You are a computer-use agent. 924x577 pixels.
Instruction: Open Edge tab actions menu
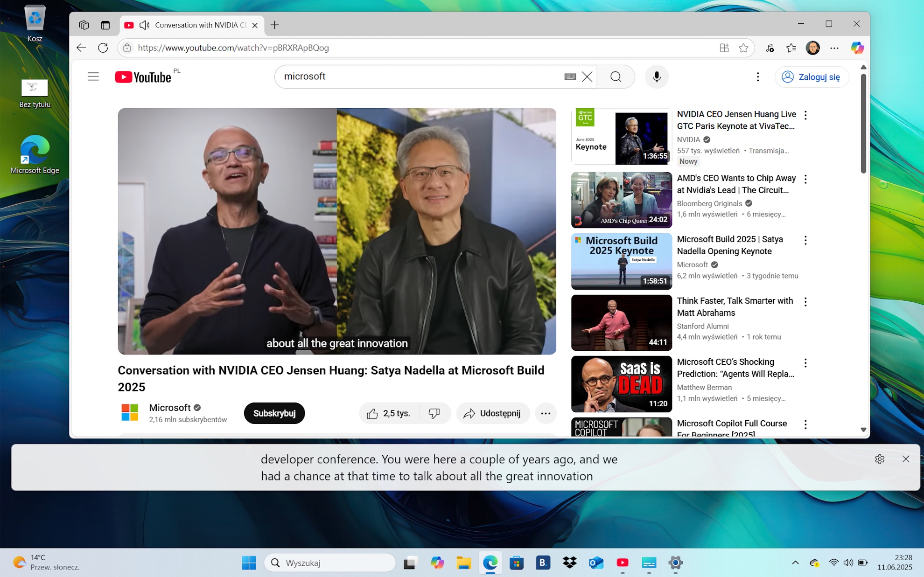pyautogui.click(x=105, y=25)
